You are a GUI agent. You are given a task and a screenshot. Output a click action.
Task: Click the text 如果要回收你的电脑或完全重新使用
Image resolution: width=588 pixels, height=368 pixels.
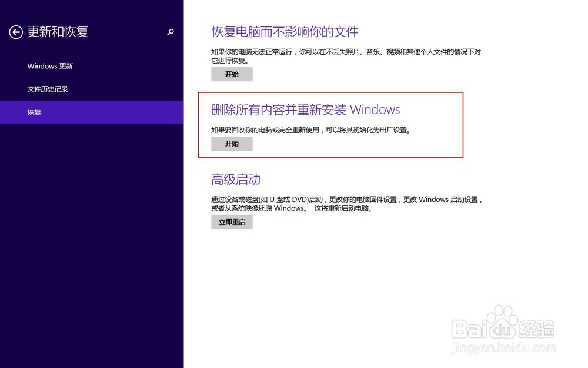(265, 130)
